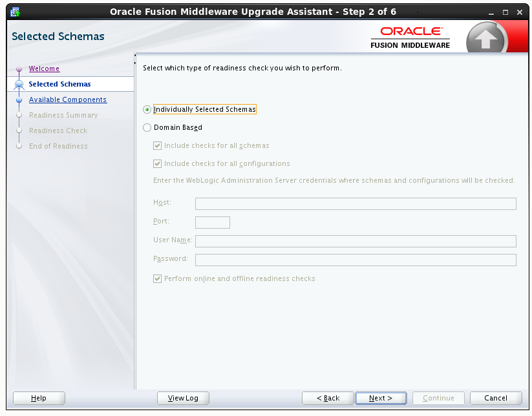Click the Upgrade Assistant title bar icon

click(x=16, y=12)
